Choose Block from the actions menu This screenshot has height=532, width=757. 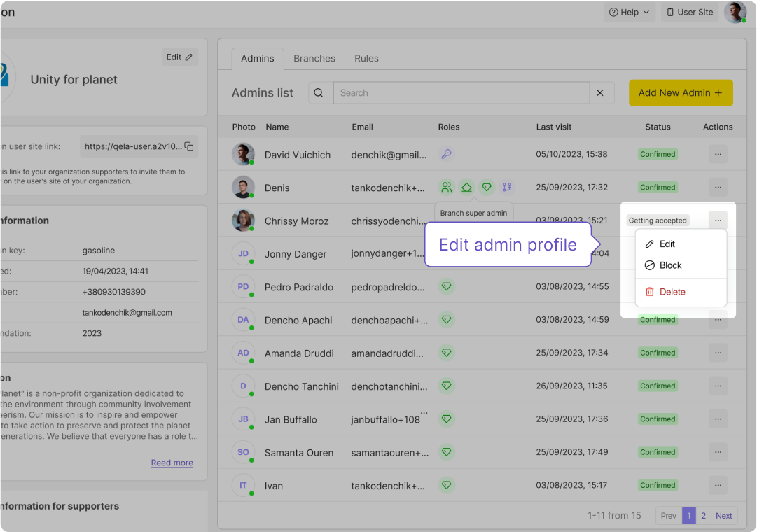click(669, 265)
